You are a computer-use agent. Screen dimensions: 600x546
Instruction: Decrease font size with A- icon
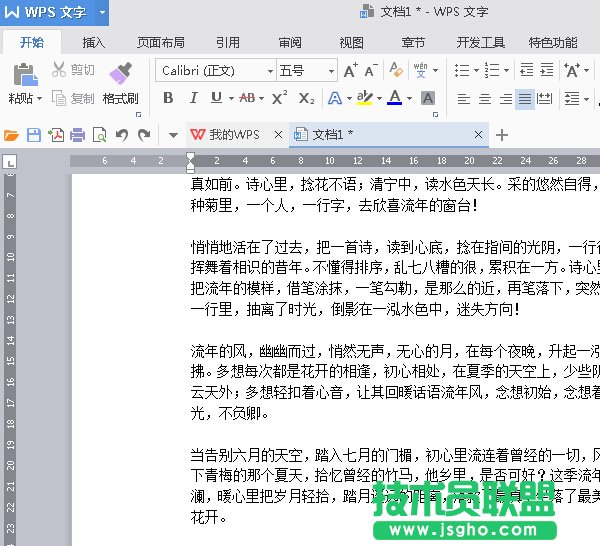[x=371, y=70]
